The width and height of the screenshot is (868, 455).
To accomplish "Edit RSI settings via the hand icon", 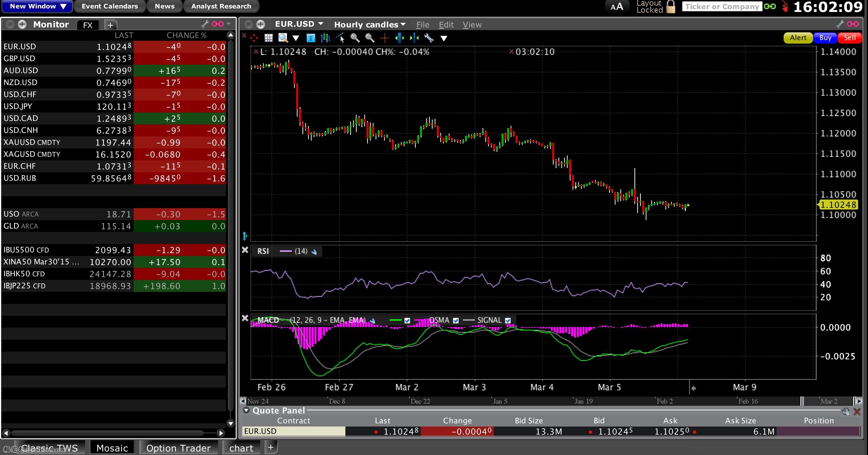I will 314,251.
